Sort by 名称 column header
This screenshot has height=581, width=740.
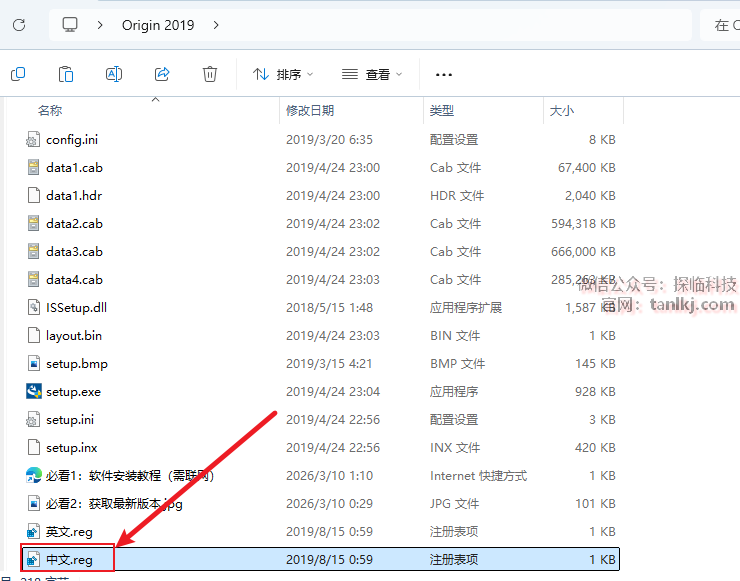[50, 110]
